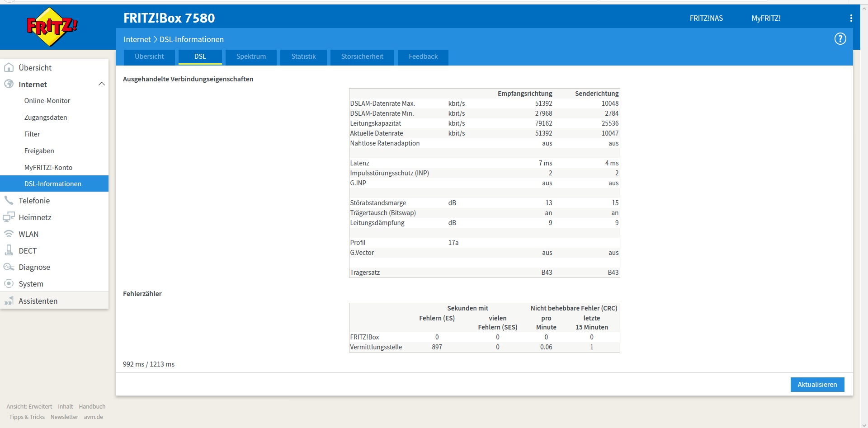Click Internet in the breadcrumb
The image size is (868, 428).
tap(137, 39)
